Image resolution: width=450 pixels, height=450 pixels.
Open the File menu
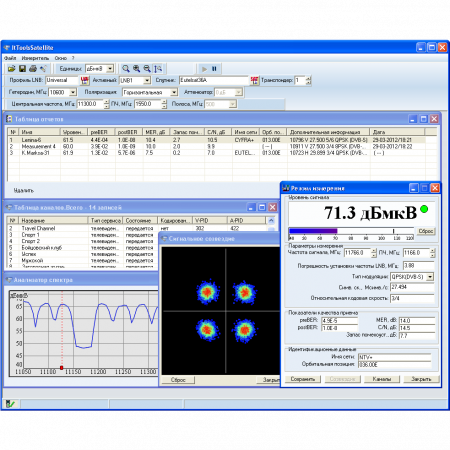(x=10, y=58)
